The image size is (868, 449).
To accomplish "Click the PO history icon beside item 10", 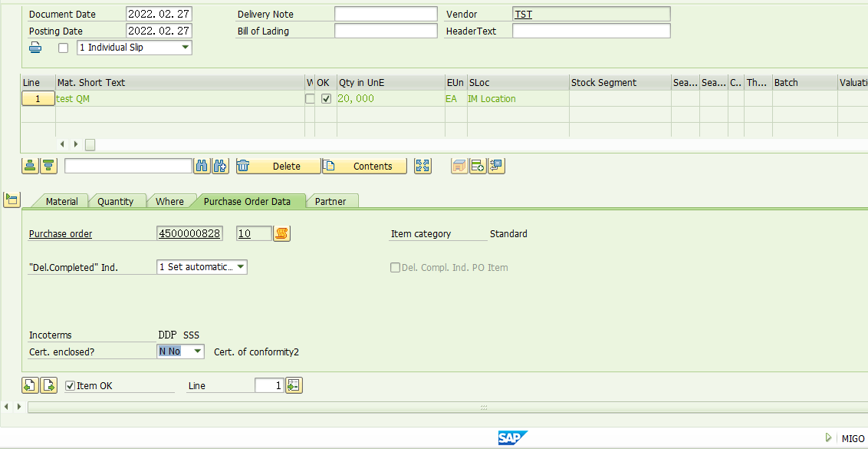I will coord(282,234).
